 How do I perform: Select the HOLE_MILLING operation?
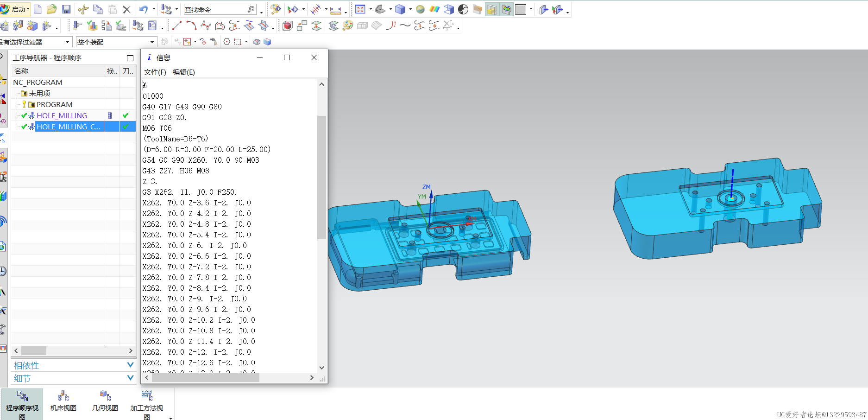62,115
